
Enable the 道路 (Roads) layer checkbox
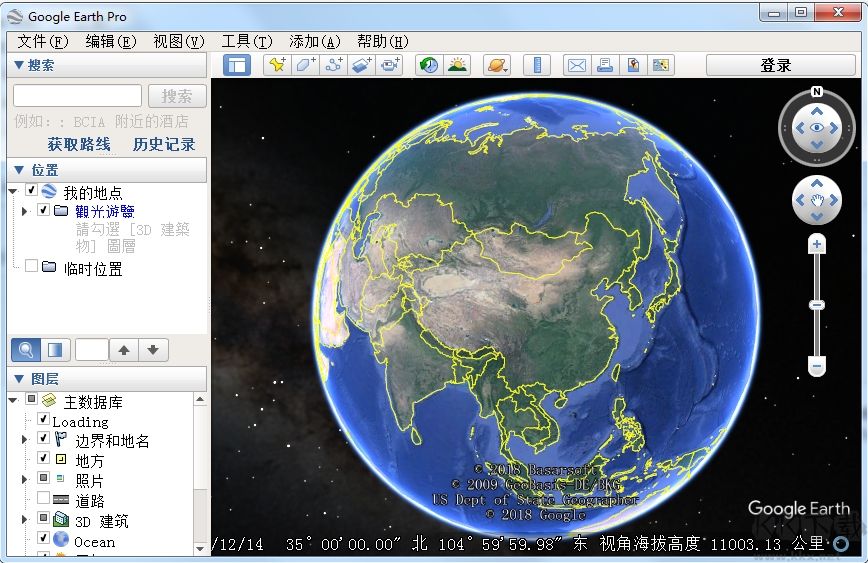click(x=44, y=499)
